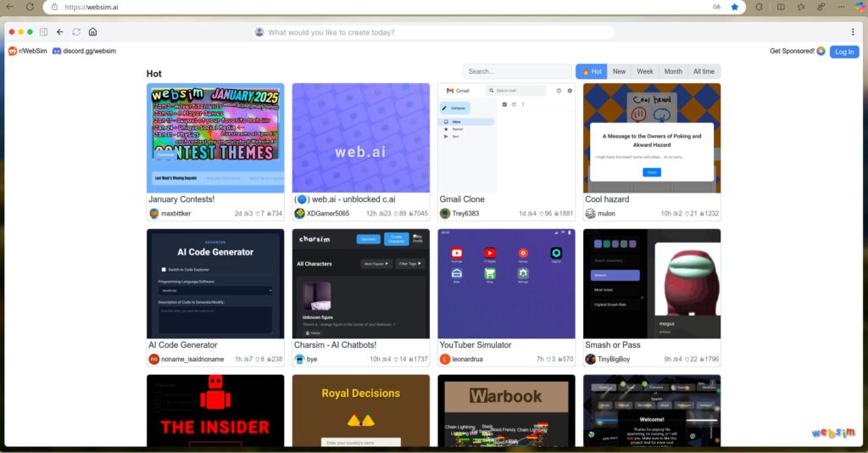Open The Insider project thumbnail
Screen dimensions: 868x453
(215, 411)
